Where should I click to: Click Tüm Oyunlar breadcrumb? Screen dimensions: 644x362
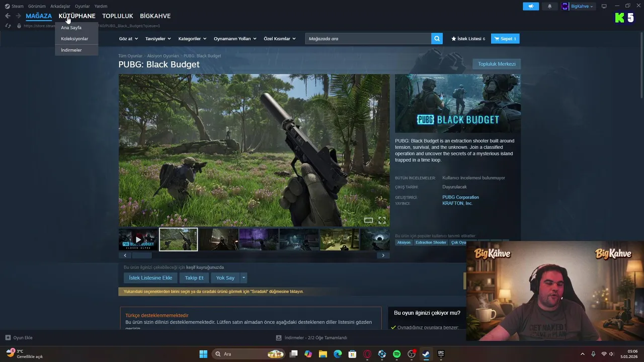[130, 56]
